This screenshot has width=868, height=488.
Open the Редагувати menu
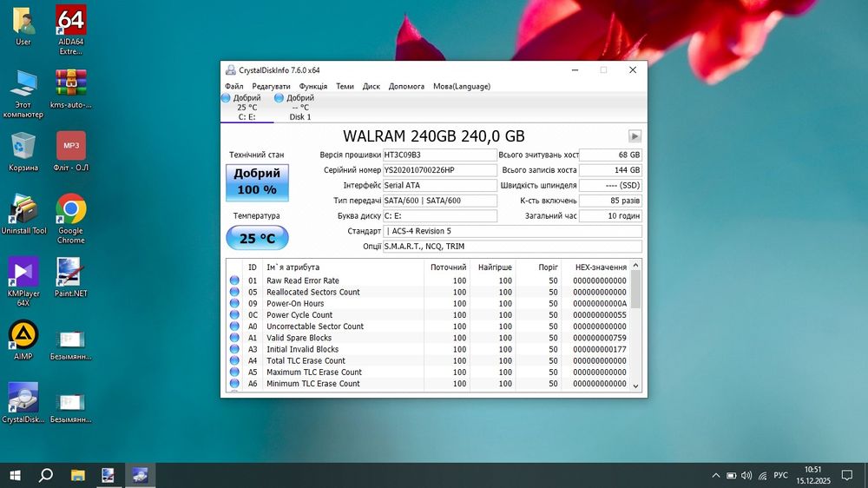pos(271,87)
